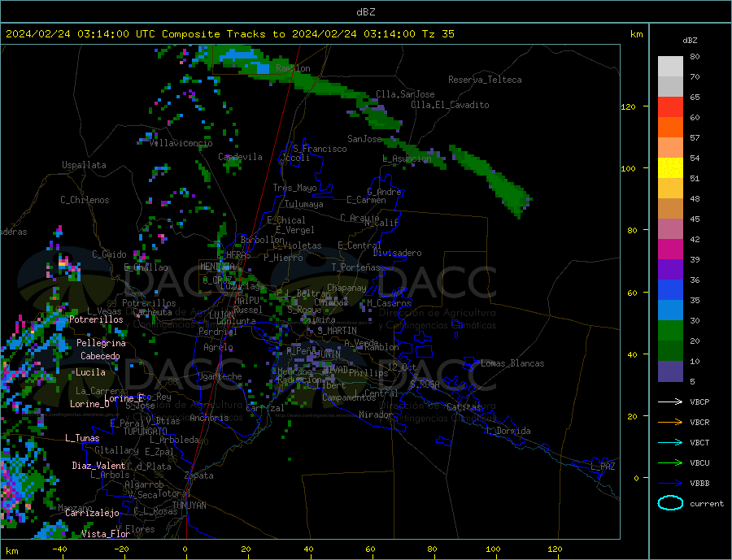Image resolution: width=732 pixels, height=560 pixels.
Task: Click the green VBCU arrow in legend
Action: pyautogui.click(x=670, y=463)
